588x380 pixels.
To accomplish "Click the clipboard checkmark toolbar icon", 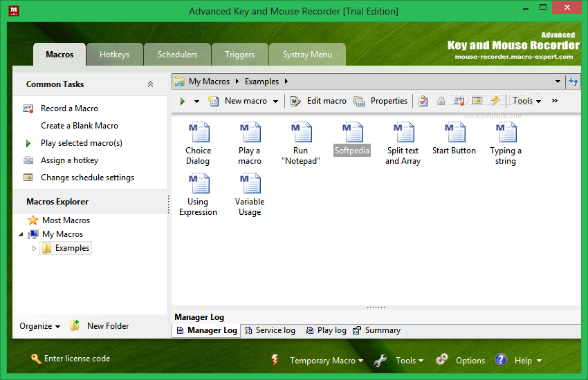I will click(x=423, y=101).
